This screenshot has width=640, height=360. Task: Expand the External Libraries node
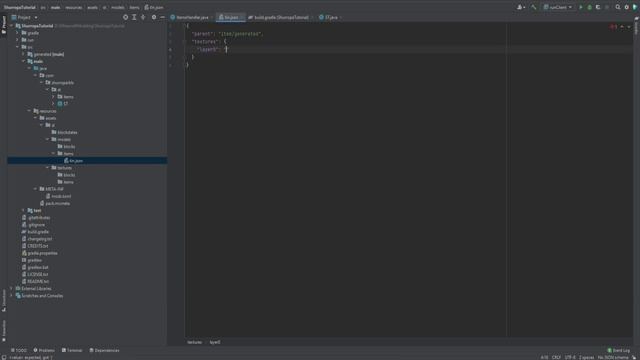[11, 288]
